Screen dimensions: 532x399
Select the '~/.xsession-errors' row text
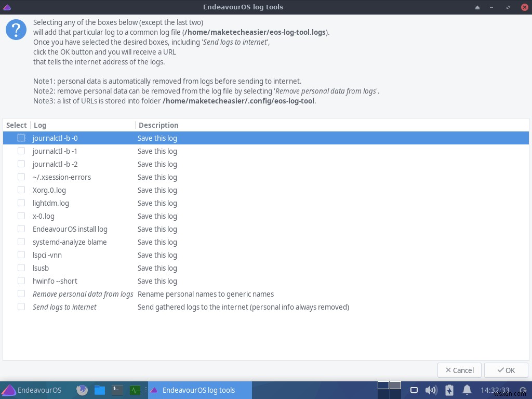coord(62,177)
